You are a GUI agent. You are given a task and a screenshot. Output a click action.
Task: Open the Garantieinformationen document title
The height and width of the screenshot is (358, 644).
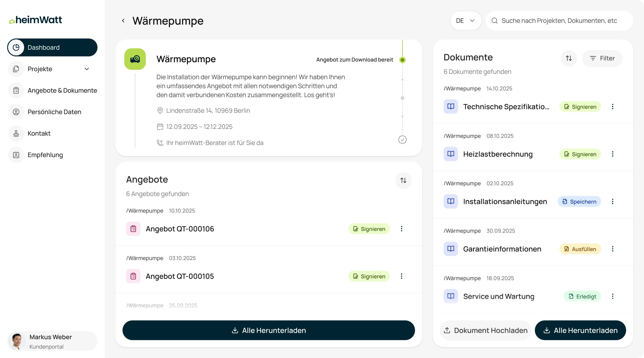click(x=502, y=249)
